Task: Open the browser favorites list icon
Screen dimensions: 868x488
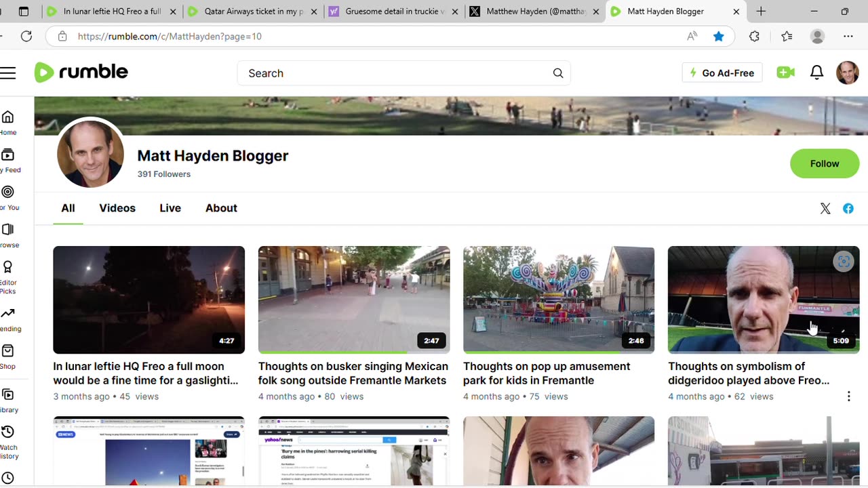Action: 787,37
